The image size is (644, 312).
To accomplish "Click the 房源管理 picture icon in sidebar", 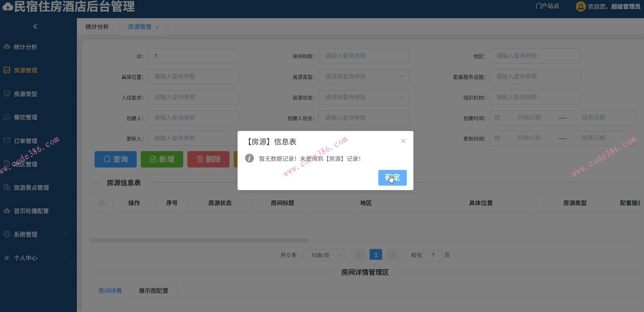I will tap(7, 70).
